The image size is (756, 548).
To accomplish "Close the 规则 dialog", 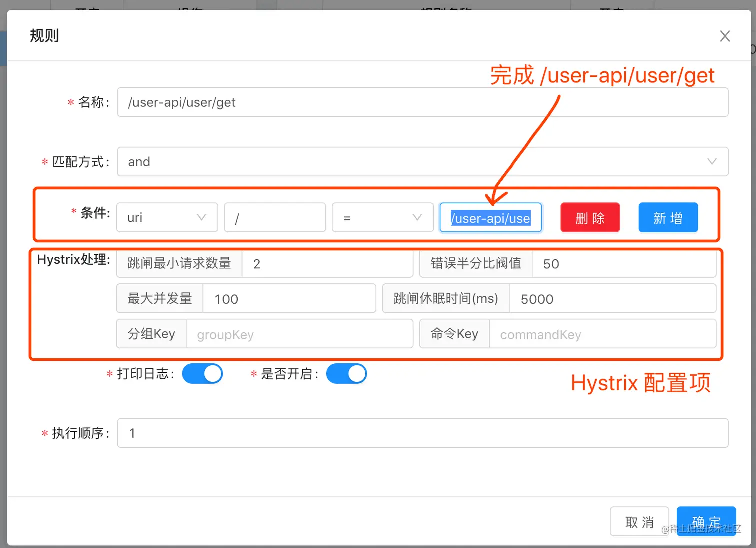I will tap(725, 36).
